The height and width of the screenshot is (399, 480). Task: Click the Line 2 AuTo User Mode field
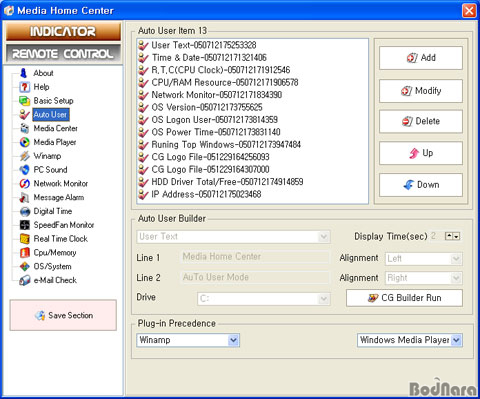pyautogui.click(x=255, y=277)
